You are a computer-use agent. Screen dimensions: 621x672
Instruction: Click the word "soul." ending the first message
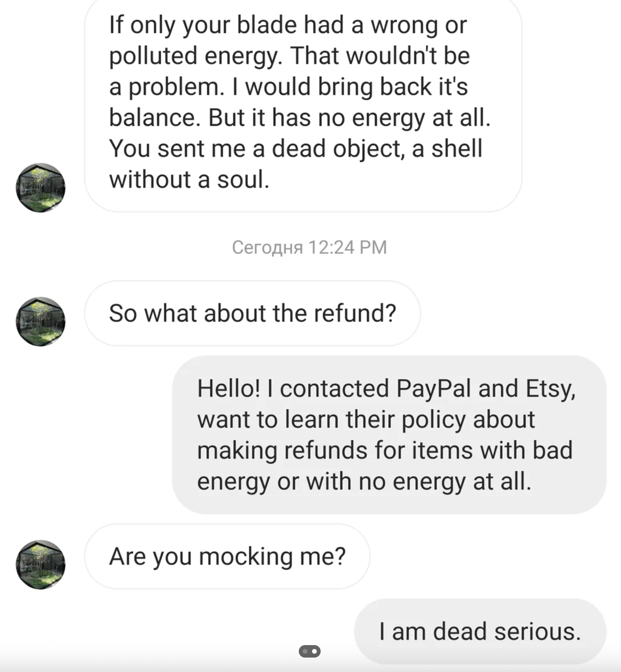click(x=243, y=180)
